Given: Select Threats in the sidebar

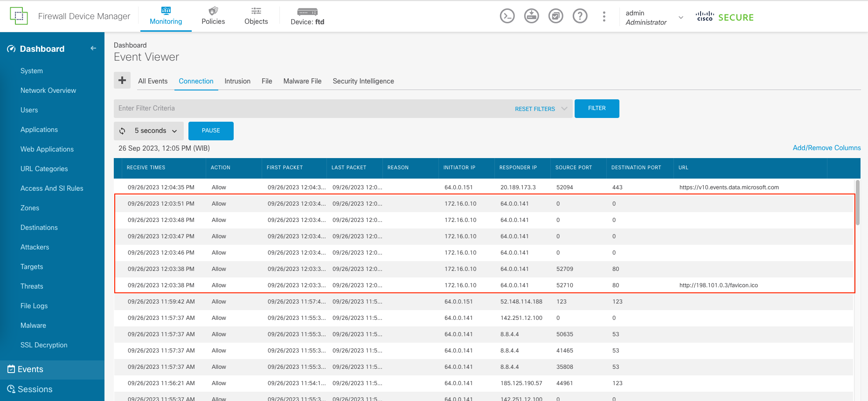Looking at the screenshot, I should tap(32, 286).
